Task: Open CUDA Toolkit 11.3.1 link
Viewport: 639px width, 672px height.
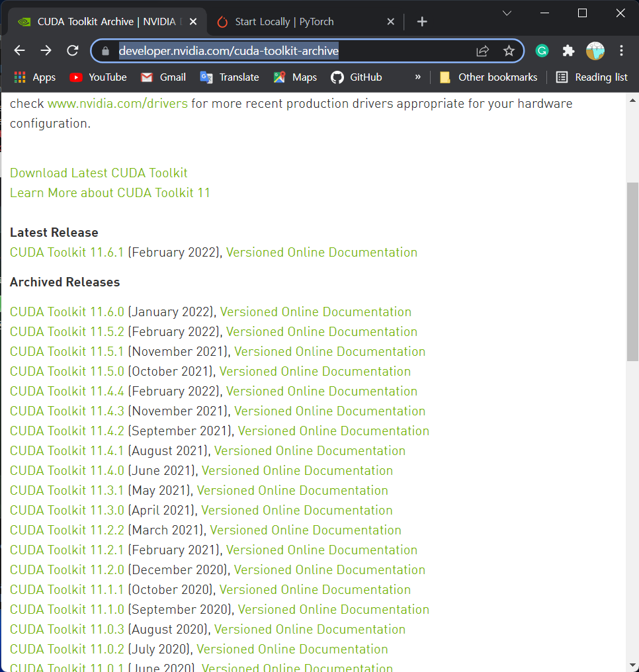Action: [67, 491]
